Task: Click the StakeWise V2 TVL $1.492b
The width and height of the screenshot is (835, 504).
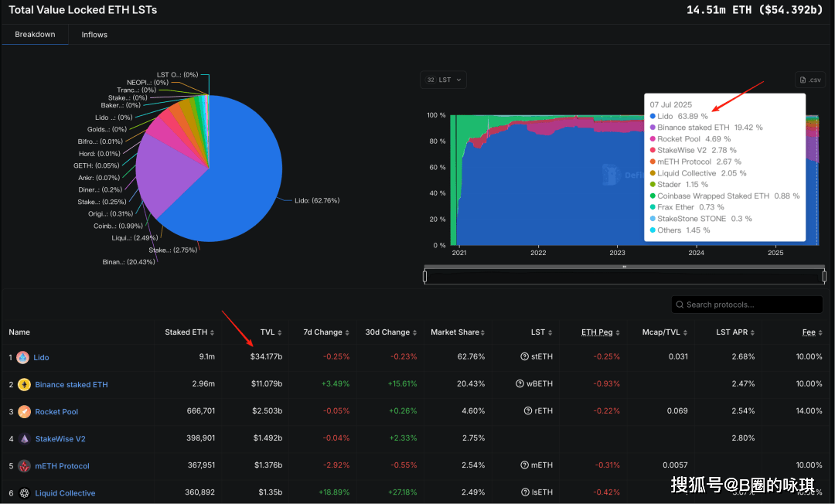Action: coord(268,438)
